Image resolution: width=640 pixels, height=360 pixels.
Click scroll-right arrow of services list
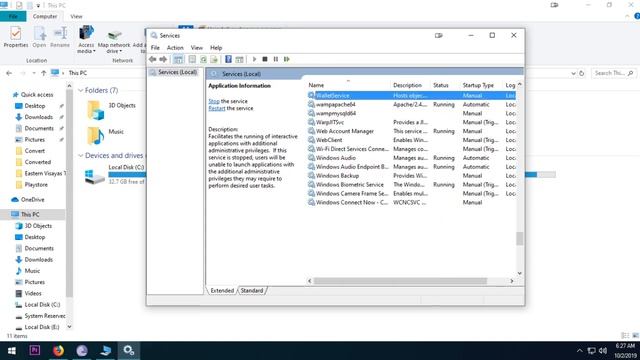click(512, 281)
